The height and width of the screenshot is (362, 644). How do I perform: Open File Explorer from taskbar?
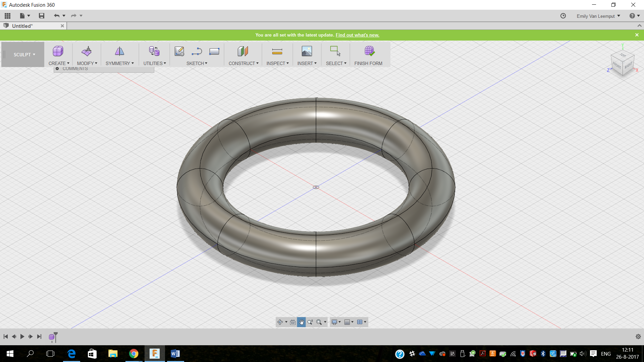113,354
